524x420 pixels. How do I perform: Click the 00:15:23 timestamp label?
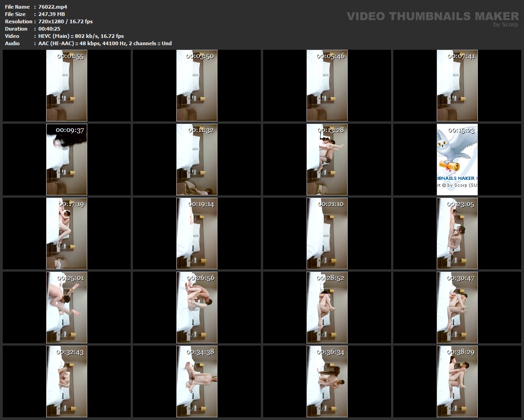(x=461, y=130)
